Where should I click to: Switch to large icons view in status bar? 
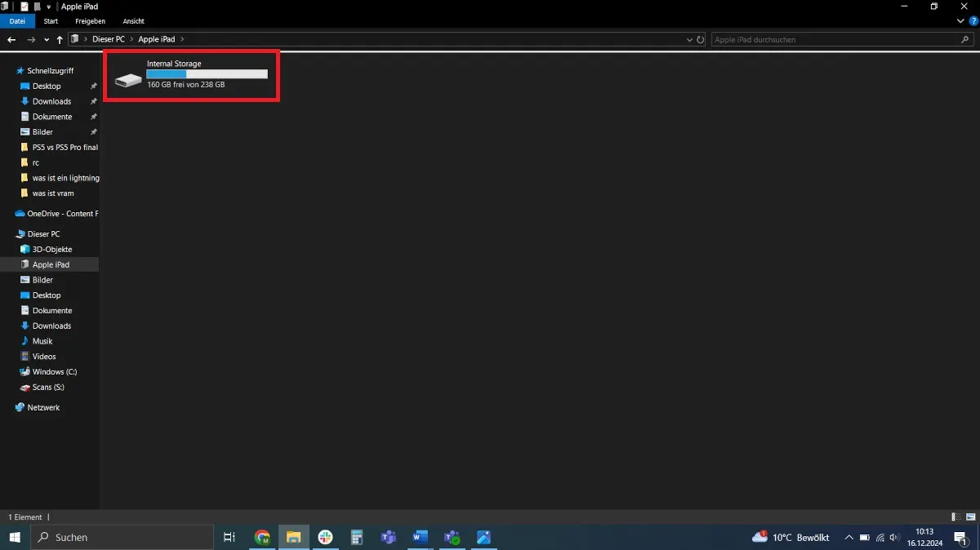coord(969,517)
